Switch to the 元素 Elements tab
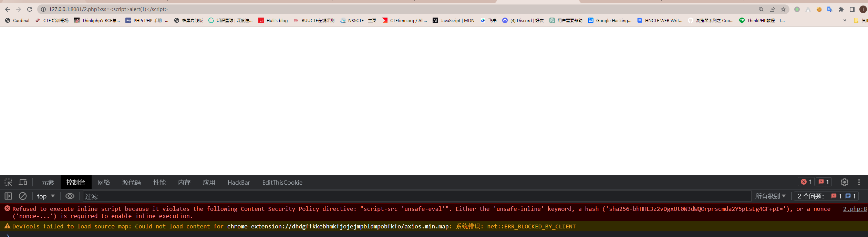 pyautogui.click(x=48, y=182)
